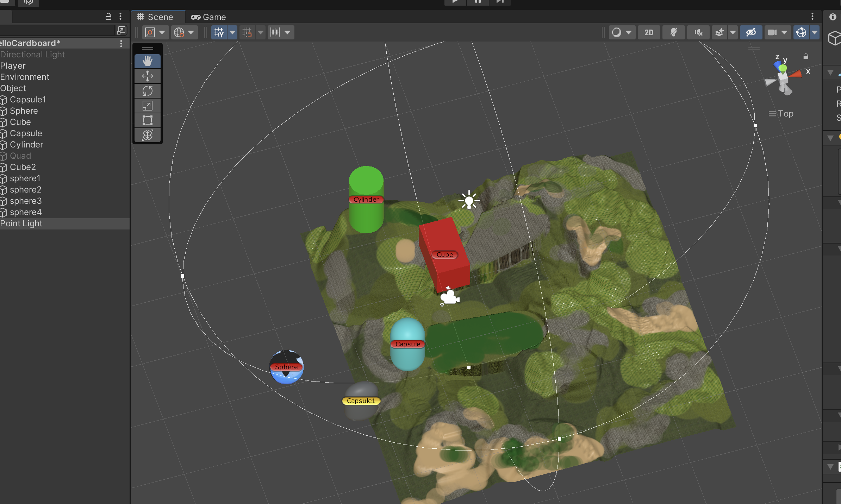Image resolution: width=841 pixels, height=504 pixels.
Task: Select the Move tool
Action: coord(148,76)
